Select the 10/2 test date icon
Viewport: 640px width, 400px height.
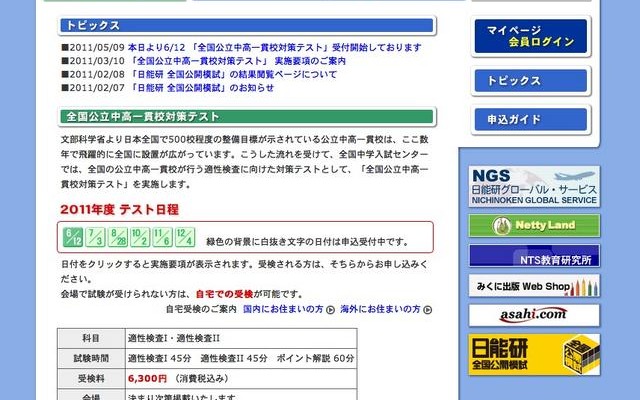click(x=140, y=237)
